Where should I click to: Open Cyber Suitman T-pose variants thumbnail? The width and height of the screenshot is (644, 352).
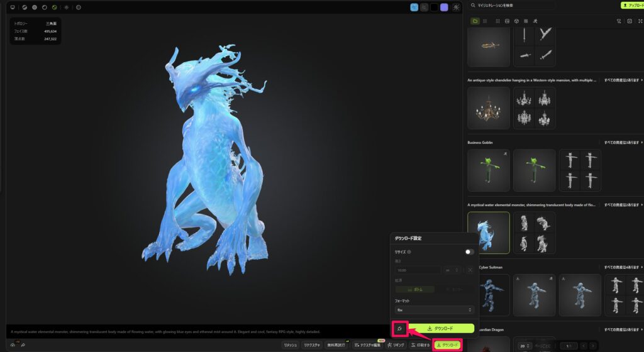coord(625,295)
